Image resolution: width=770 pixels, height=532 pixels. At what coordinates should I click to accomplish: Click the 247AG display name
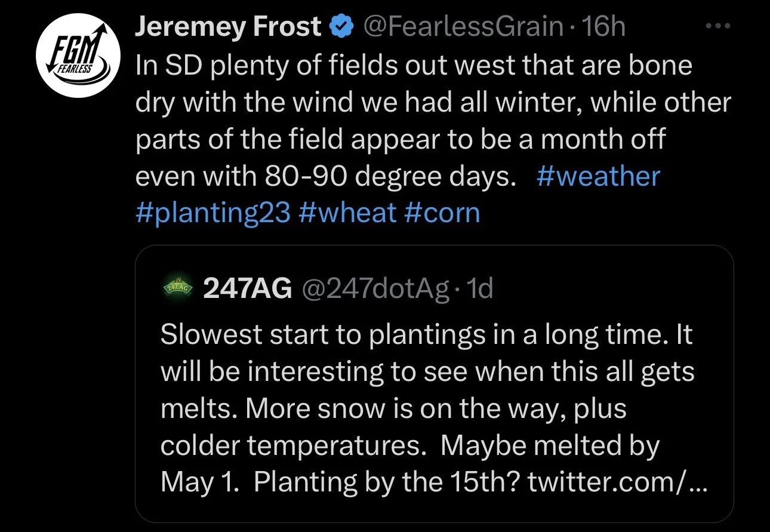[x=248, y=289]
